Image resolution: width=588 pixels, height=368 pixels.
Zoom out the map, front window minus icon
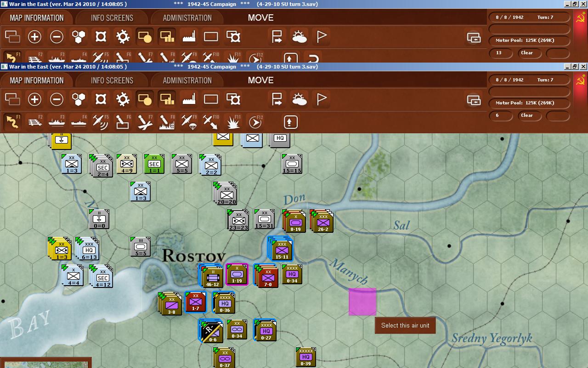pos(57,99)
